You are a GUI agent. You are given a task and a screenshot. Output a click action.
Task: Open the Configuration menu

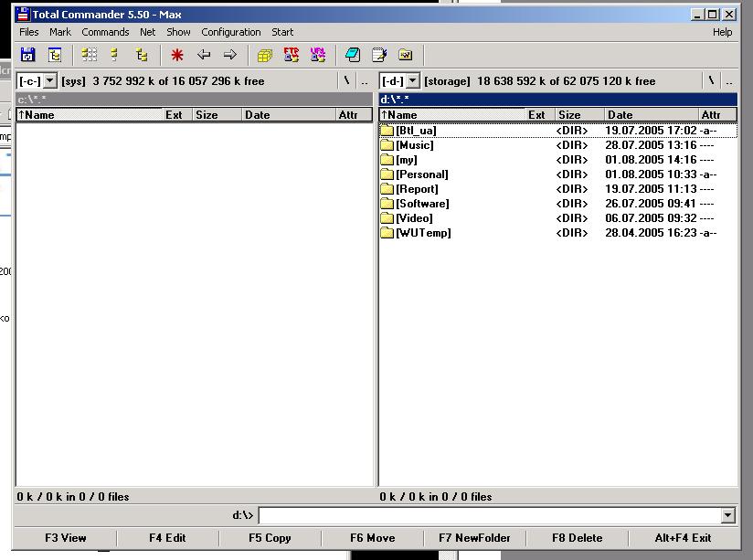[231, 32]
